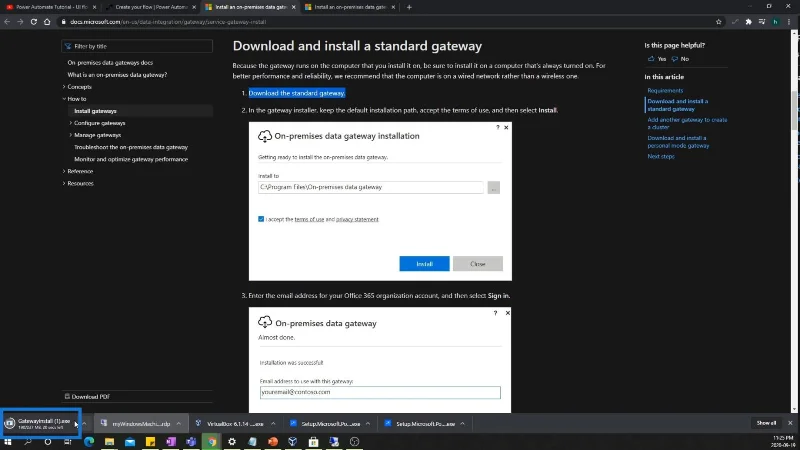Open Windows taskbar search
Screen dimensions: 800x450
pos(28,441)
